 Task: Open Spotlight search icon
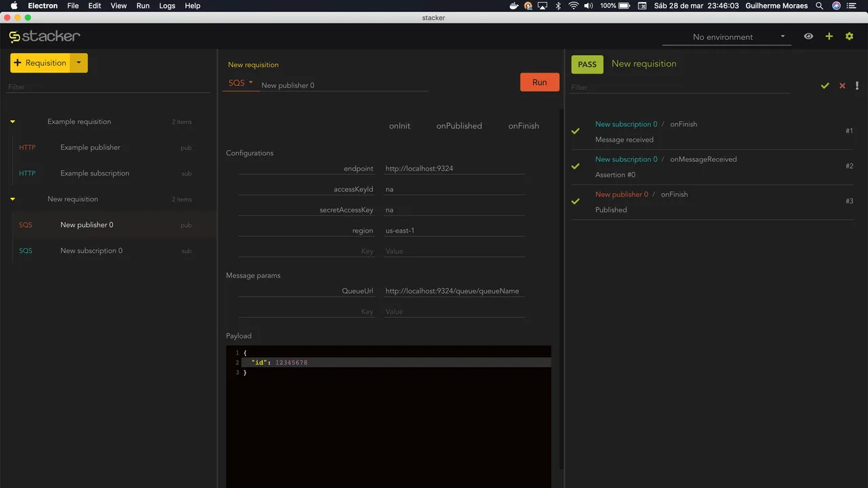tap(820, 5)
